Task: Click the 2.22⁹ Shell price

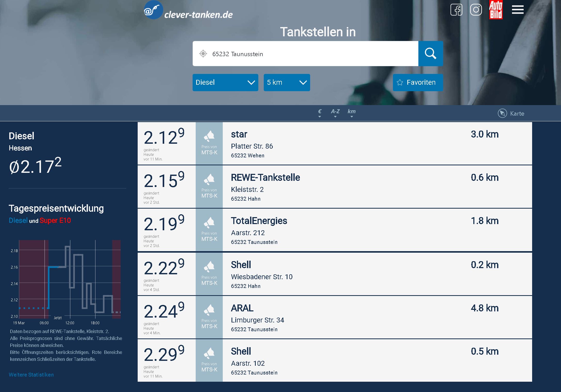Action: (164, 267)
